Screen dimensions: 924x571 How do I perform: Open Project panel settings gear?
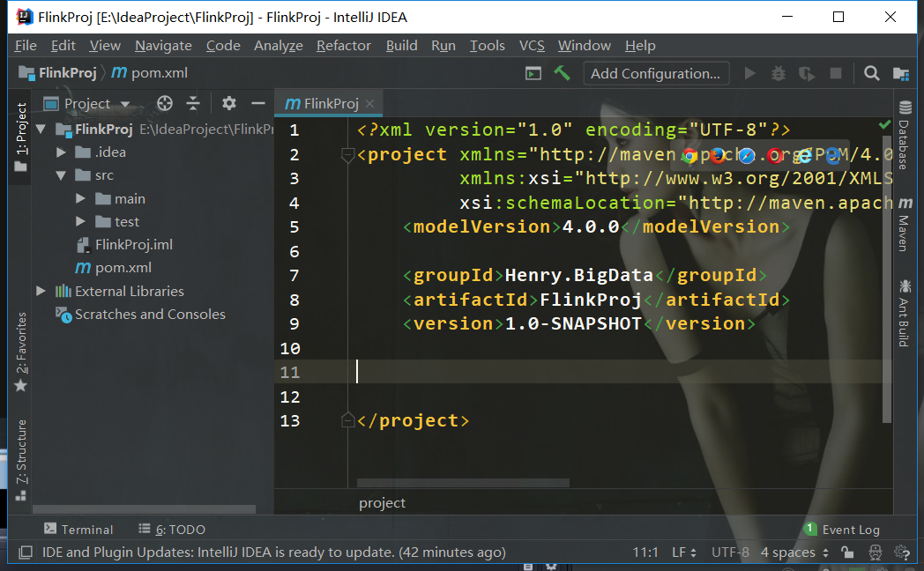click(228, 104)
